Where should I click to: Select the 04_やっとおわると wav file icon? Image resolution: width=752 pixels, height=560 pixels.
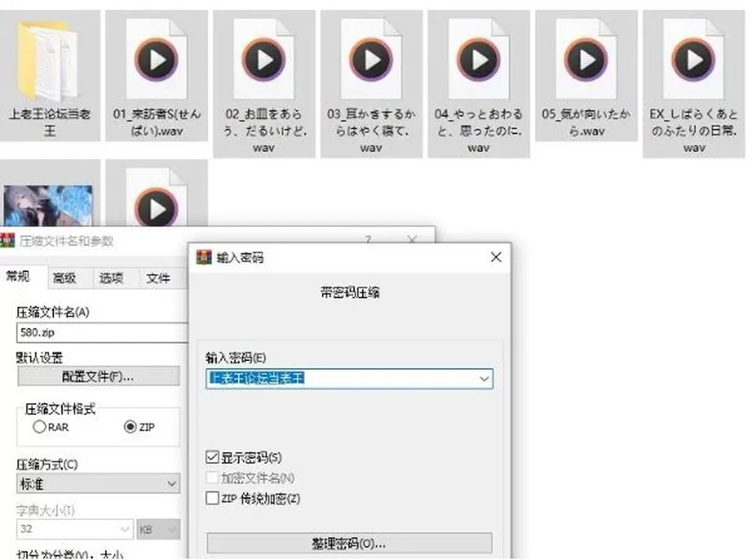(479, 59)
